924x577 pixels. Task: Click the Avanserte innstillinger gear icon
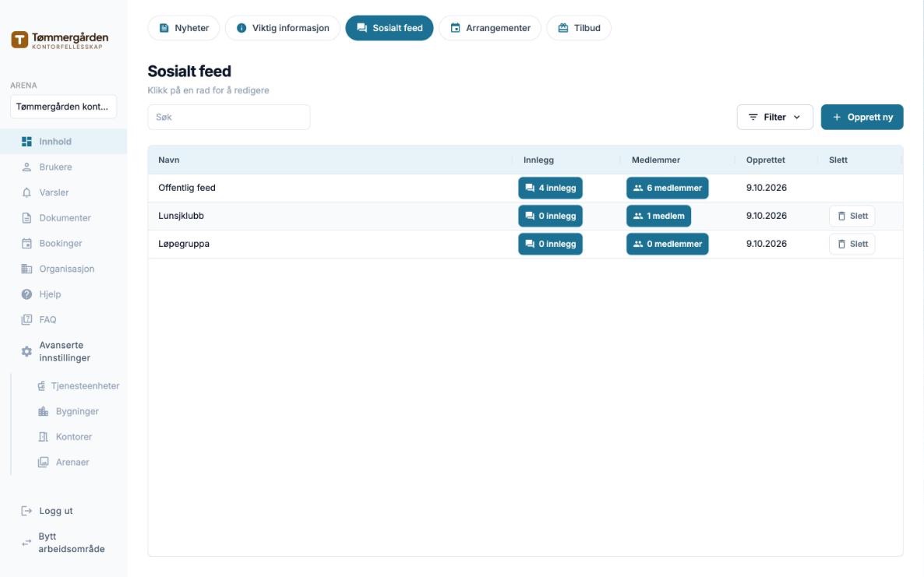click(x=26, y=351)
